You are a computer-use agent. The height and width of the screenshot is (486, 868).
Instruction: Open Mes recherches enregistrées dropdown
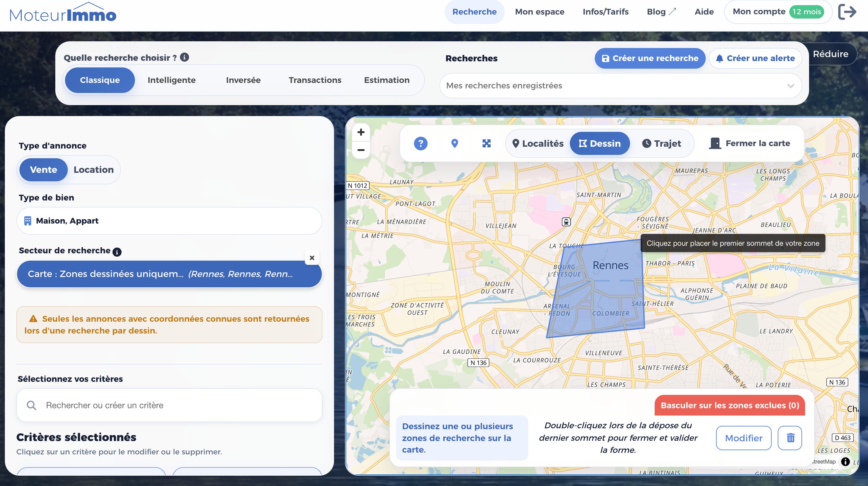click(x=620, y=86)
